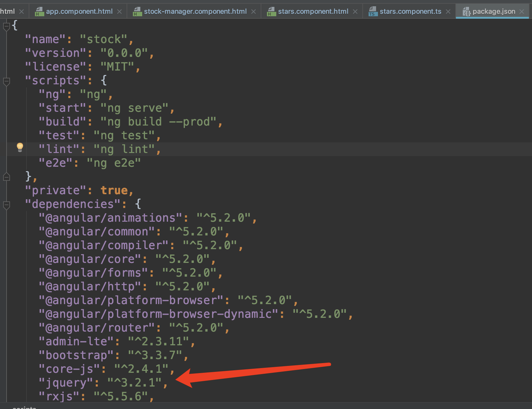
Task: Click the "@angular/platform-browser" dependency name
Action: 131,300
